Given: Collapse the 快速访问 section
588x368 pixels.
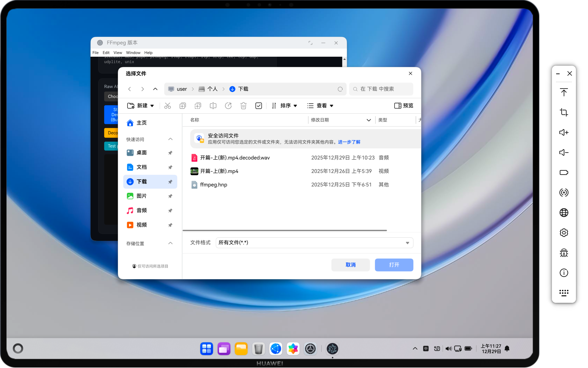Looking at the screenshot, I should click(170, 139).
